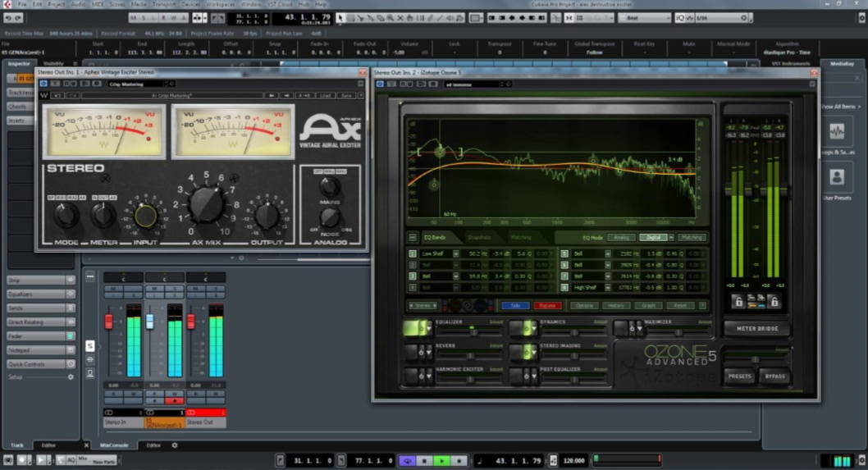Image resolution: width=868 pixels, height=470 pixels.
Task: Open the Loops & Samples icon in MediaBay
Action: tap(837, 132)
